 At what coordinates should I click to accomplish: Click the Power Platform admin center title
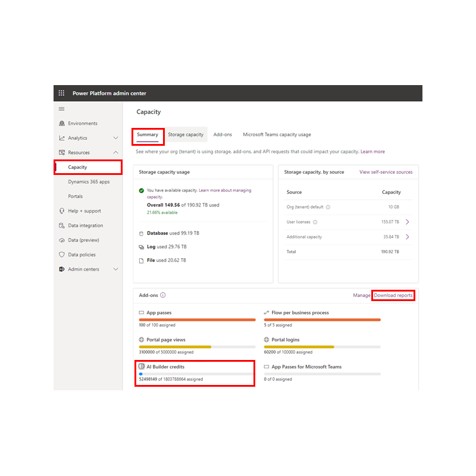pos(109,93)
